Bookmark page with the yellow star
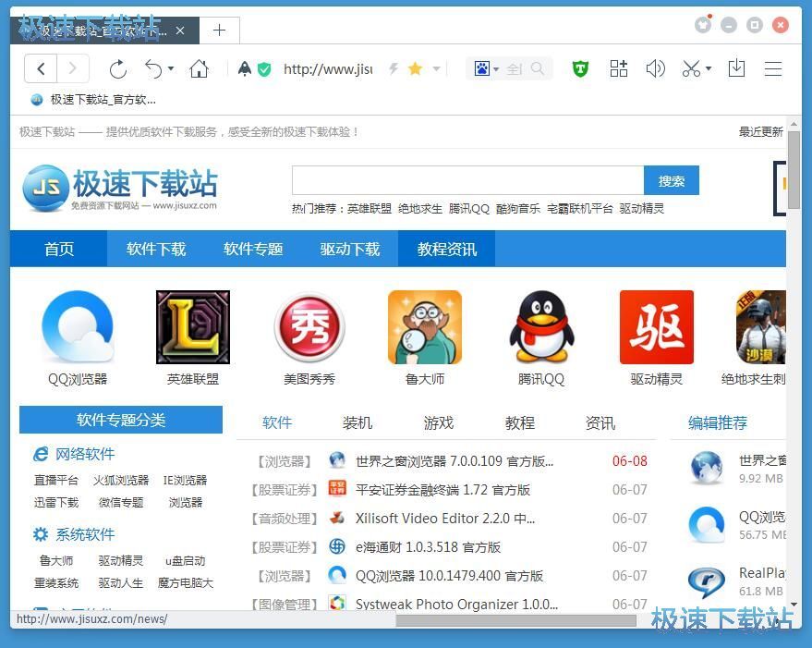Viewport: 812px width, 648px height. 416,68
